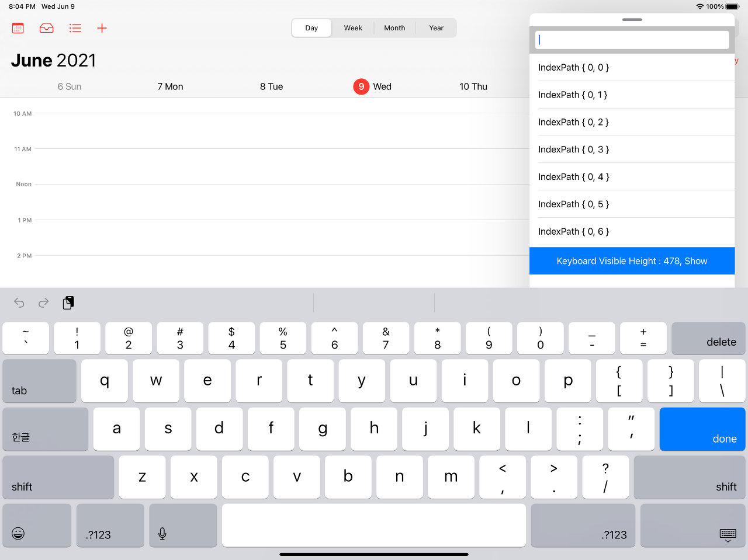
Task: Tap the tab key
Action: click(39, 381)
